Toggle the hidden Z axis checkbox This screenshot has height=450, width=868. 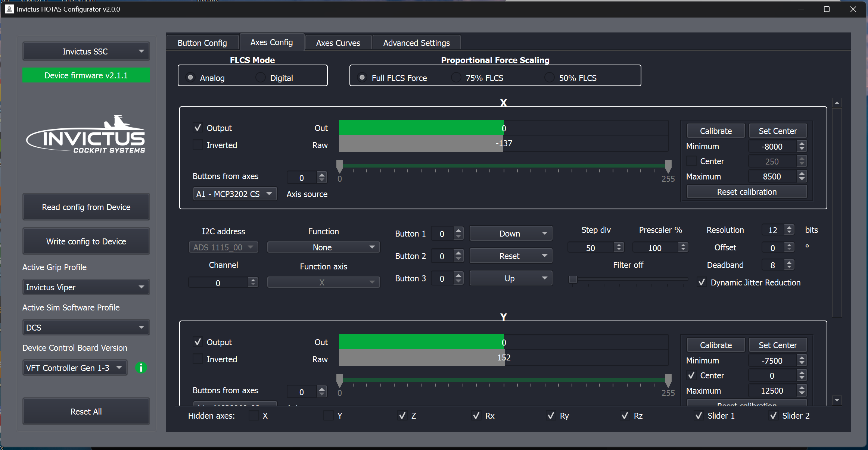point(402,416)
